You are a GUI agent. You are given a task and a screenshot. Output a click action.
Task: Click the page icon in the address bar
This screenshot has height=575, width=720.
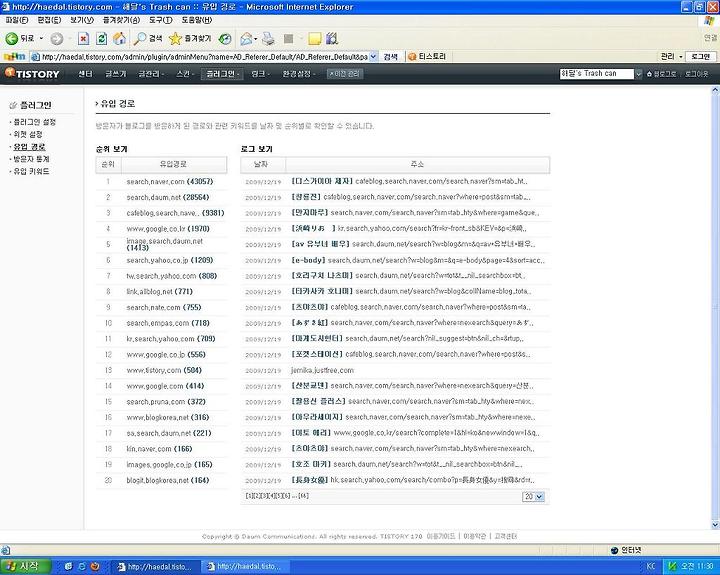35,57
